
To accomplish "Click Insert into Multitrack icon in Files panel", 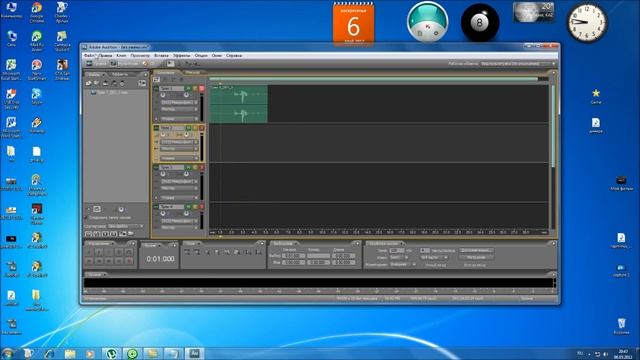I will click(114, 83).
